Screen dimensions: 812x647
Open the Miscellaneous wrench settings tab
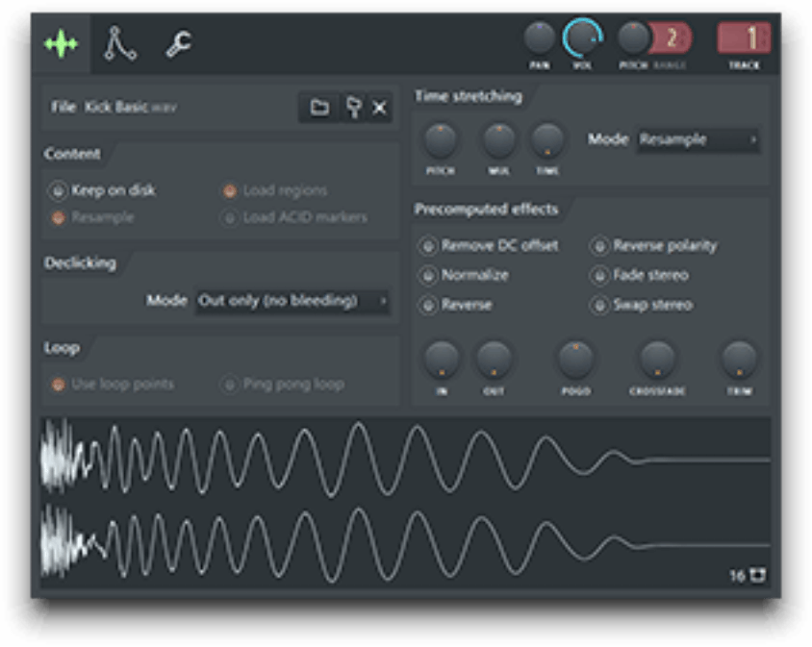click(179, 44)
